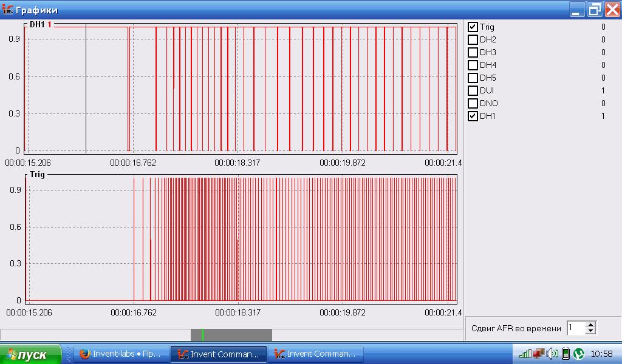The width and height of the screenshot is (622, 364).
Task: Uncheck the DH1 signal checkbox
Action: 473,116
